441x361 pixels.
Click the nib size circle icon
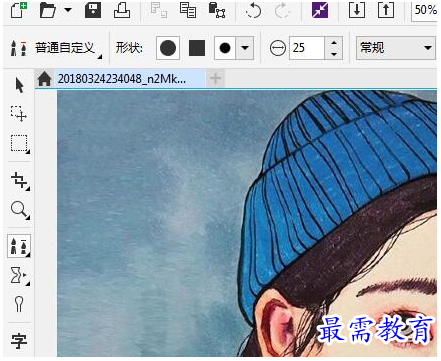[277, 48]
